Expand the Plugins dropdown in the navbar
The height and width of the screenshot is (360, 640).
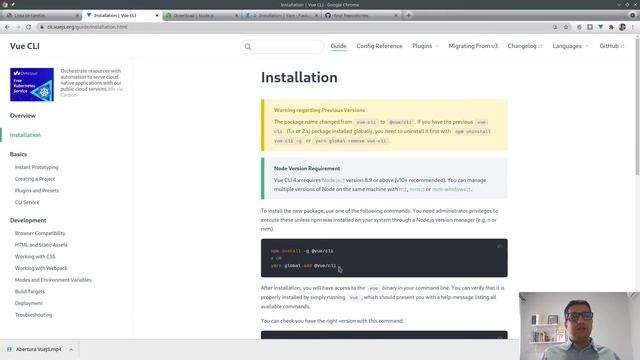click(x=425, y=46)
